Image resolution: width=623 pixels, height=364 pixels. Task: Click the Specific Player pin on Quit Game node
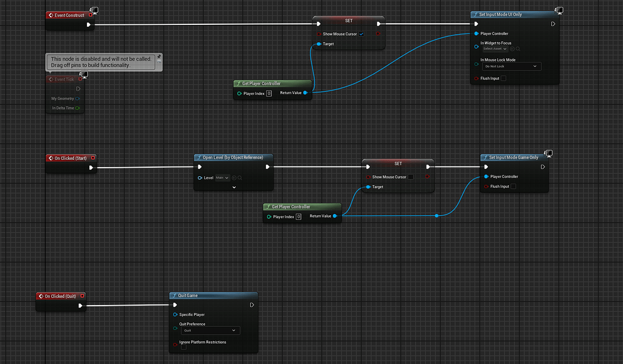click(x=175, y=314)
